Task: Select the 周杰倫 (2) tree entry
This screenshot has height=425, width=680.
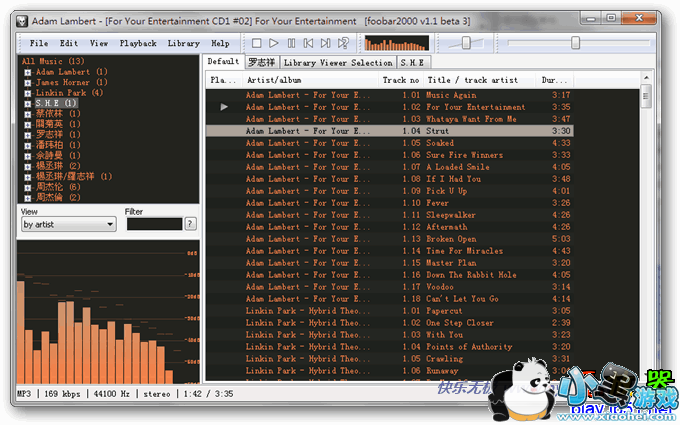Action: point(58,197)
